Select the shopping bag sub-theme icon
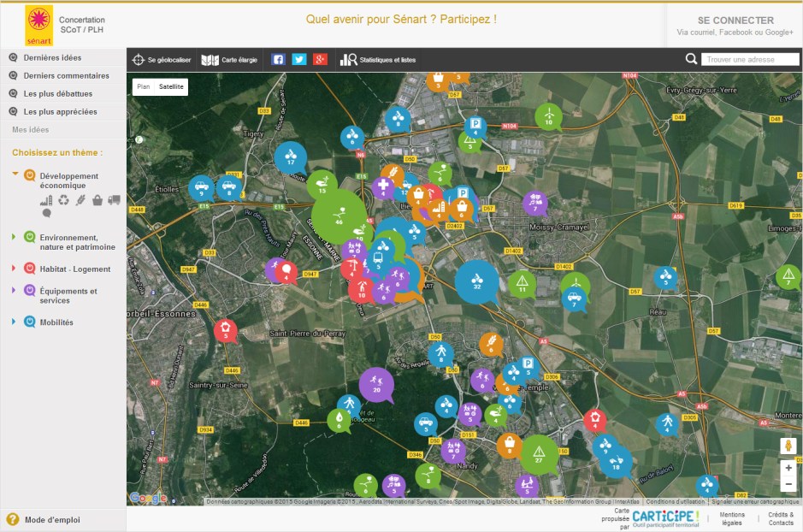 click(x=97, y=200)
